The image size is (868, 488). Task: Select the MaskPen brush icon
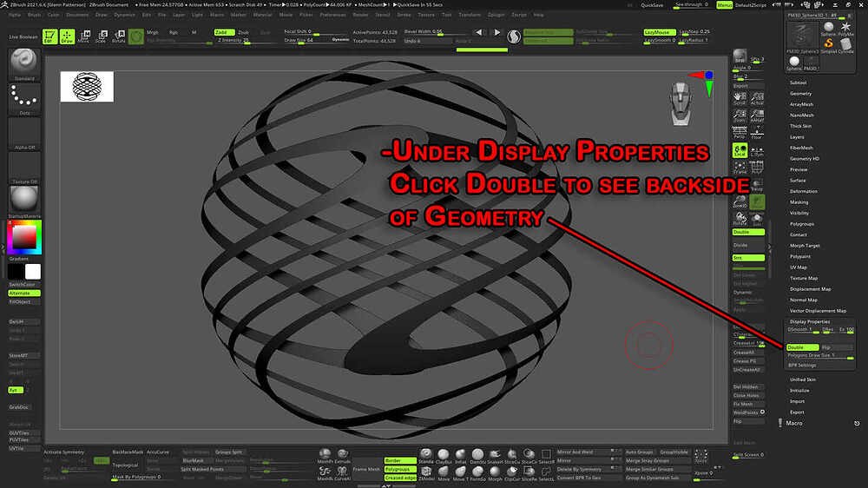(325, 457)
